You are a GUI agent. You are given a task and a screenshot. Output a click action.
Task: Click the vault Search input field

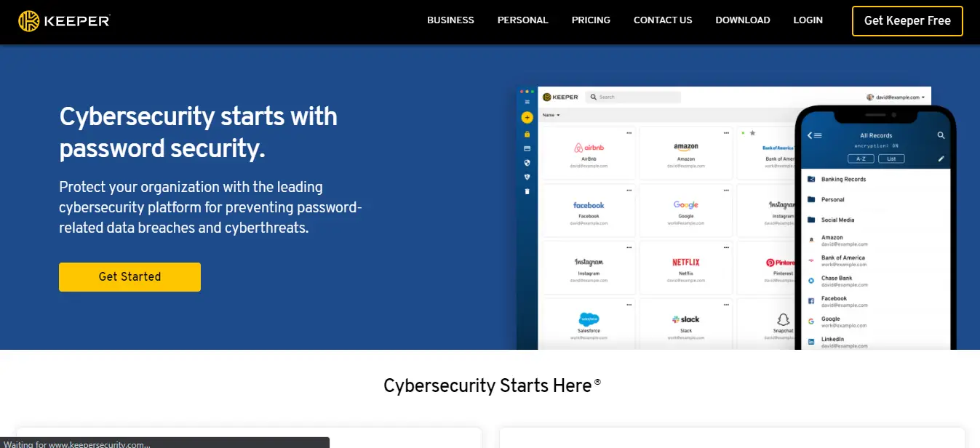(633, 97)
